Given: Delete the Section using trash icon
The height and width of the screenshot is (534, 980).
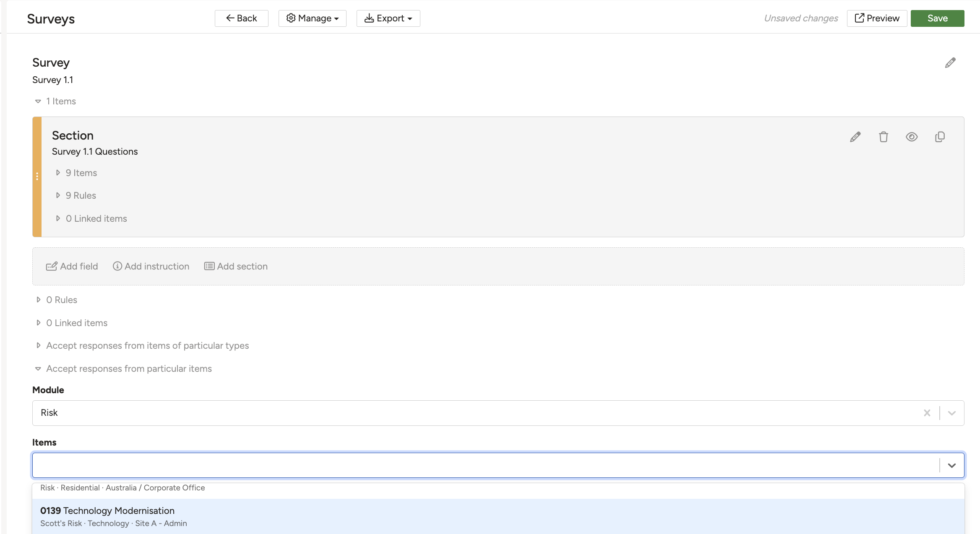Looking at the screenshot, I should (884, 137).
